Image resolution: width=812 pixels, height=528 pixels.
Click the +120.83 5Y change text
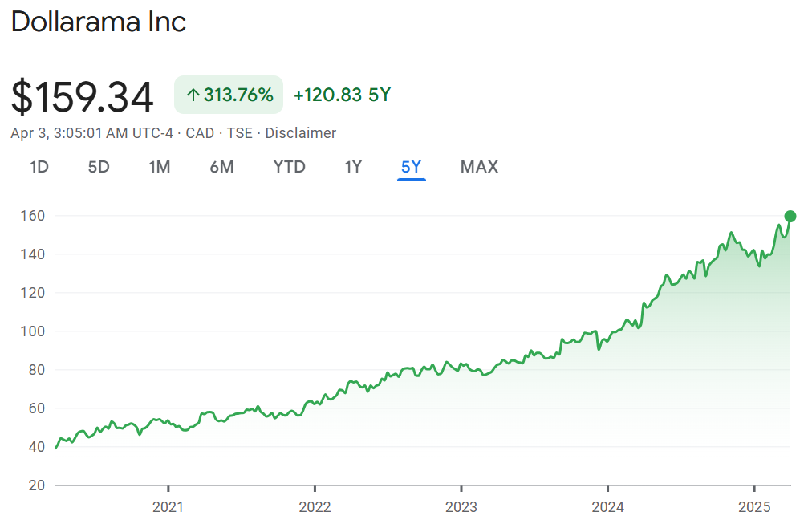click(342, 95)
